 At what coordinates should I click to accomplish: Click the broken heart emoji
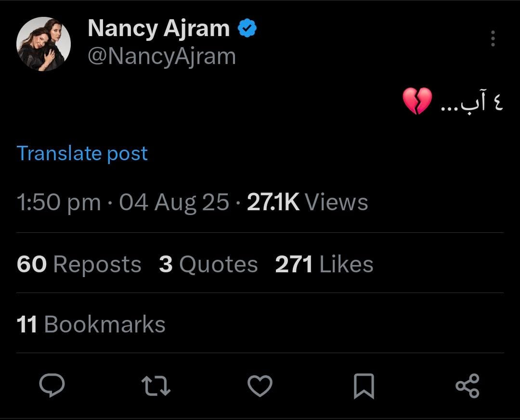417,101
